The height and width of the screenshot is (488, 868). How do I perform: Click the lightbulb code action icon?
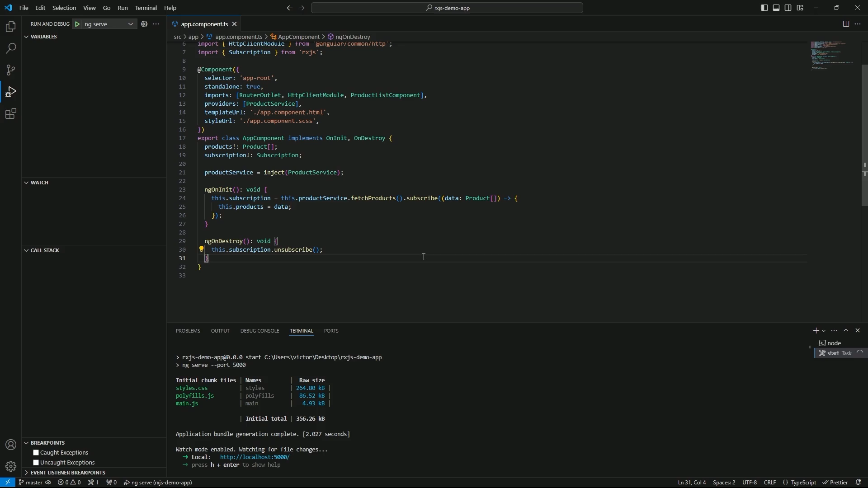(x=202, y=249)
